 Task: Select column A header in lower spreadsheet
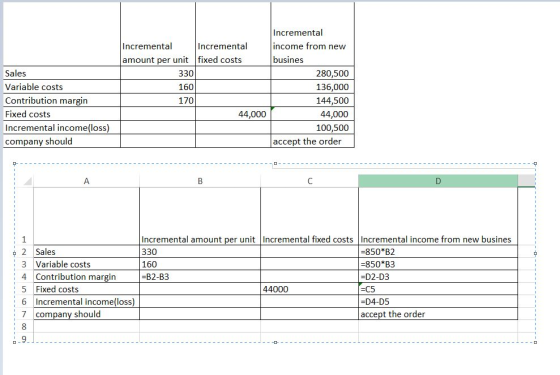click(x=86, y=181)
